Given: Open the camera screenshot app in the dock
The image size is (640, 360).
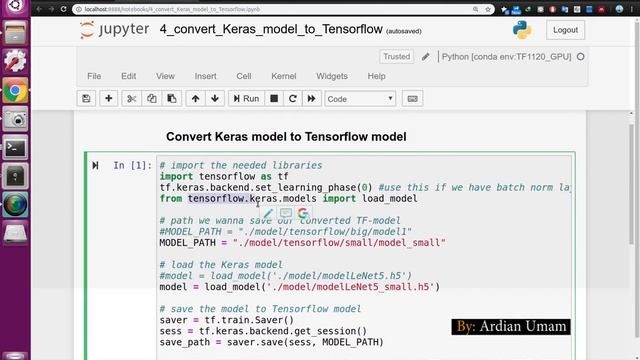Looking at the screenshot, I should click(15, 119).
